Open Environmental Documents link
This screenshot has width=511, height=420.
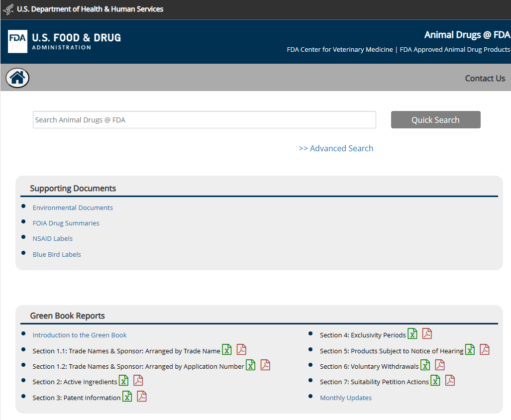coord(73,208)
